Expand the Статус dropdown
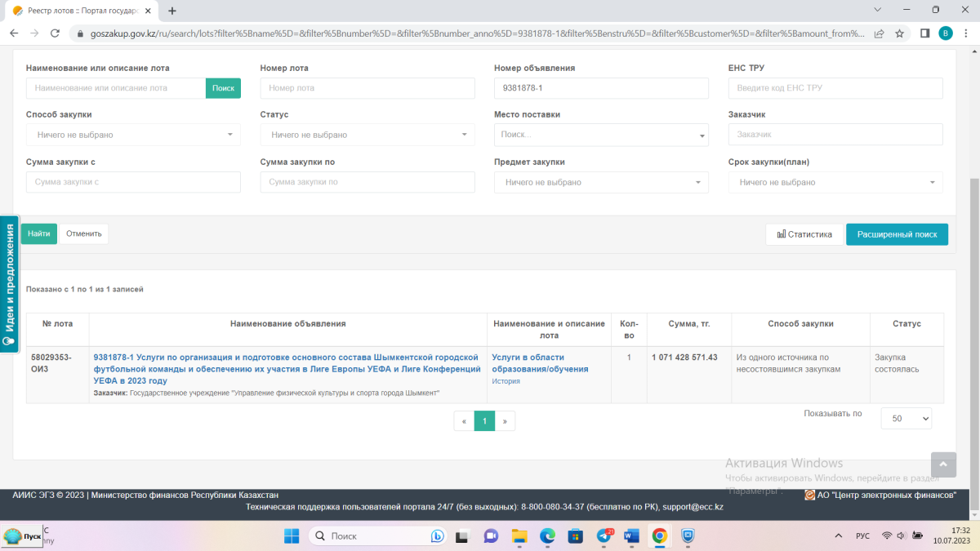 (x=367, y=135)
